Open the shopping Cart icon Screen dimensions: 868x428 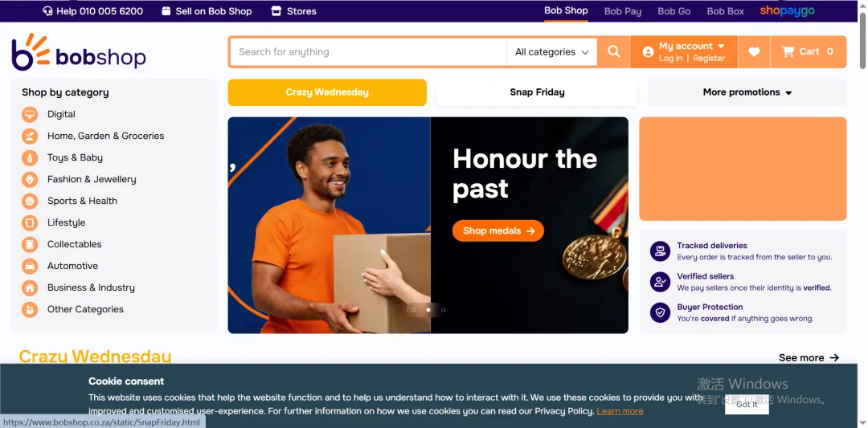tap(788, 52)
